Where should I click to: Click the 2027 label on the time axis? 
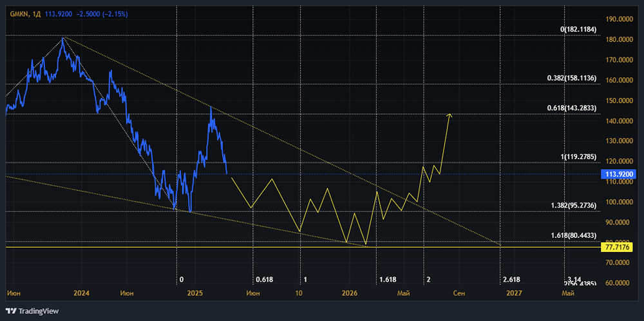514,293
